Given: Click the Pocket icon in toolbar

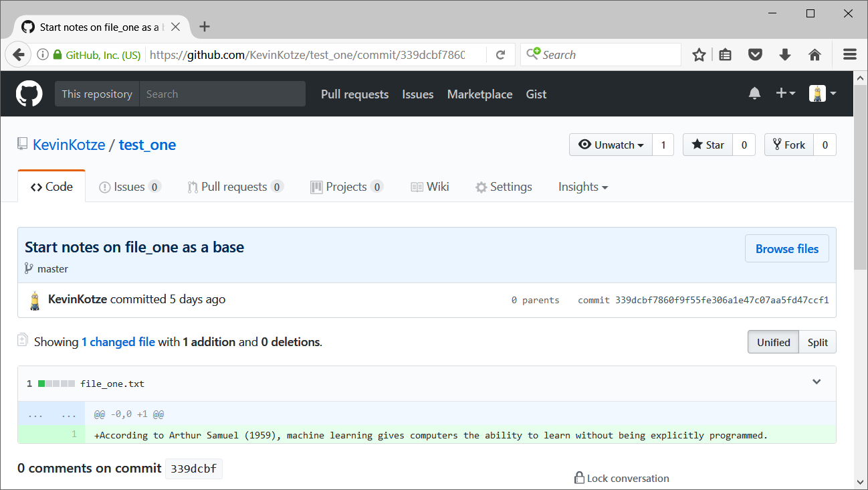Looking at the screenshot, I should [x=755, y=55].
